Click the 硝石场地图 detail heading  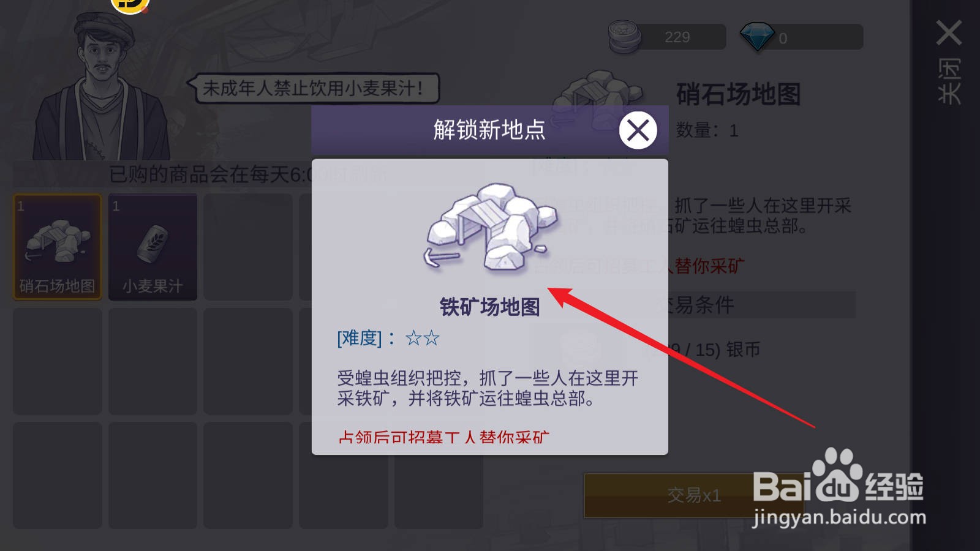(738, 94)
